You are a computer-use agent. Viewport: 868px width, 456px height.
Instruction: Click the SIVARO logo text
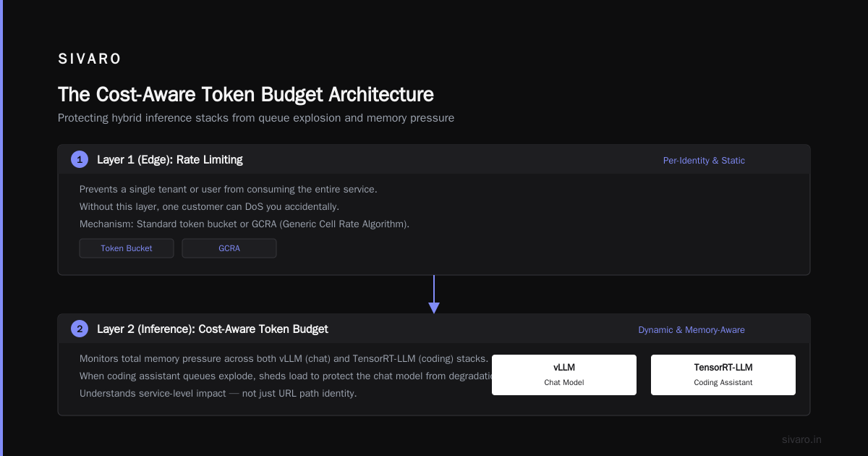(x=90, y=59)
